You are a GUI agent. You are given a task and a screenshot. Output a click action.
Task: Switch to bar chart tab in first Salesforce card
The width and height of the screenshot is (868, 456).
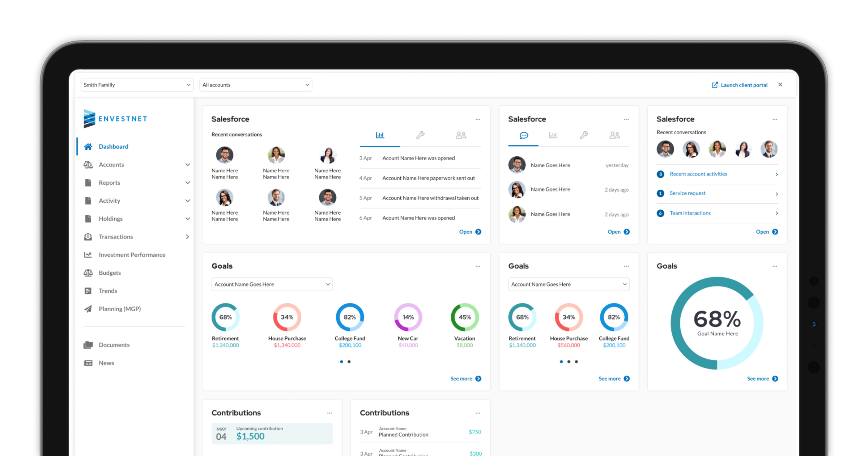point(380,135)
